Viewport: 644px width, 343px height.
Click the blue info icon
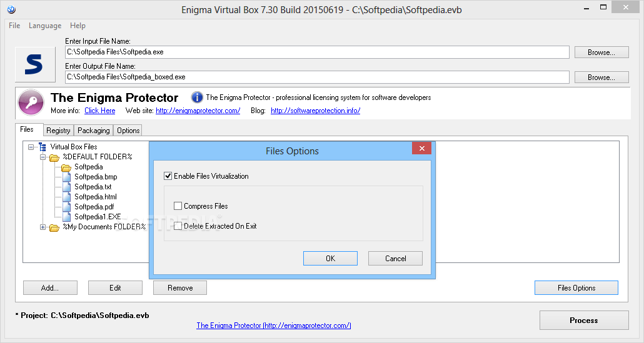pos(197,97)
